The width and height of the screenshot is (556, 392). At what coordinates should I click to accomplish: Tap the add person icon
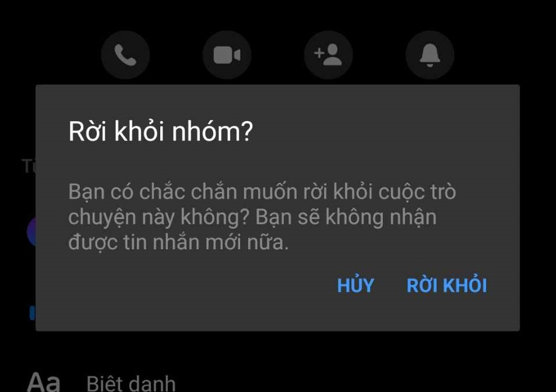point(328,55)
